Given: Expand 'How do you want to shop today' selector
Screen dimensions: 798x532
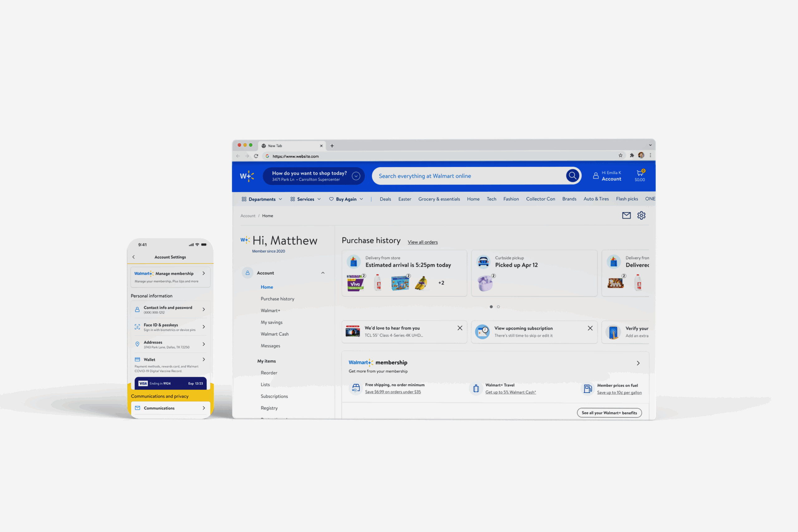Looking at the screenshot, I should (356, 176).
